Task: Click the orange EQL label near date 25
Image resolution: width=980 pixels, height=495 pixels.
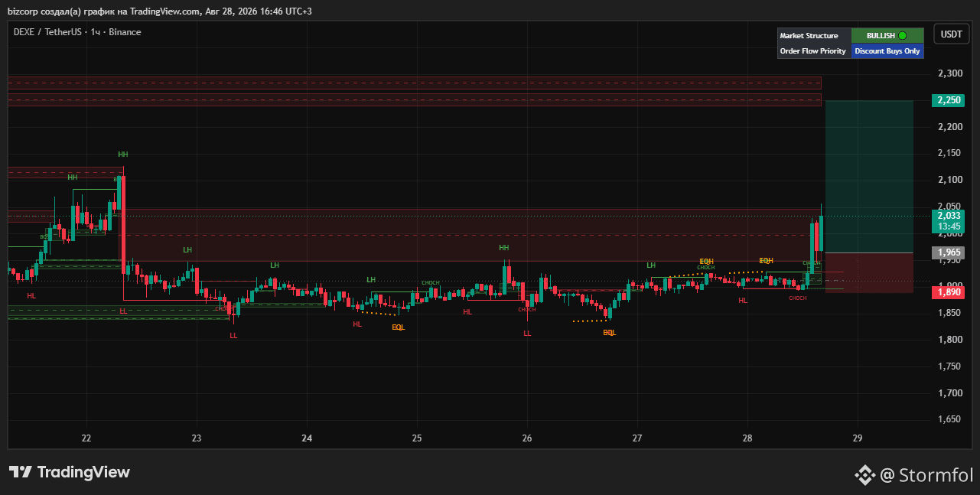Action: [398, 327]
